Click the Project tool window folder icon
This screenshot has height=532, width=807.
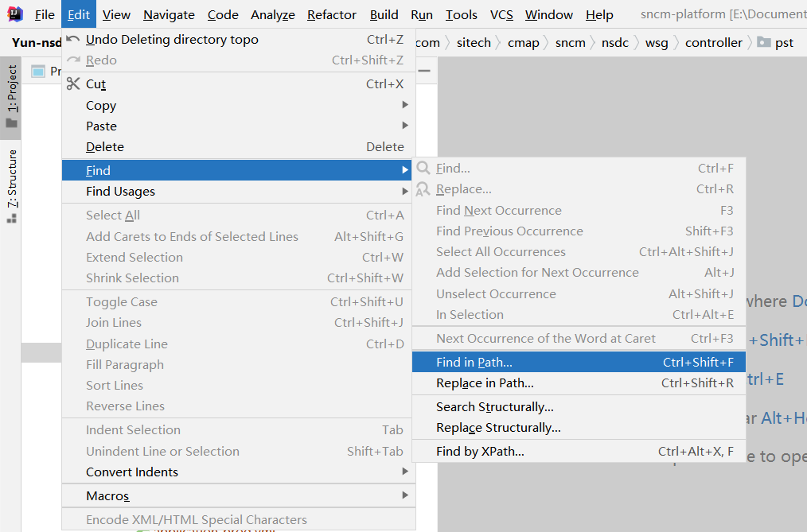click(11, 123)
